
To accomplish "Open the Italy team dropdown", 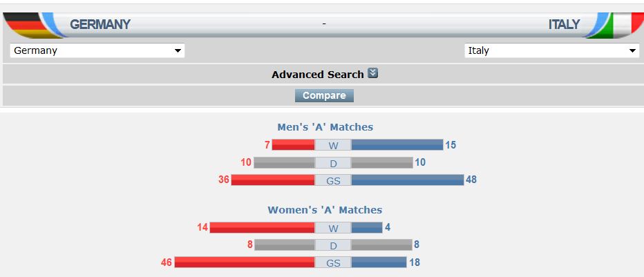I will pos(551,50).
